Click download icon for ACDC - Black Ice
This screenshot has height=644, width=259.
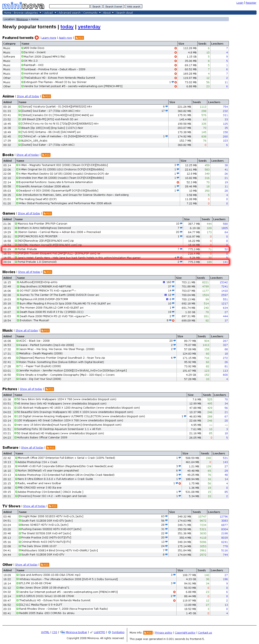tap(18, 341)
